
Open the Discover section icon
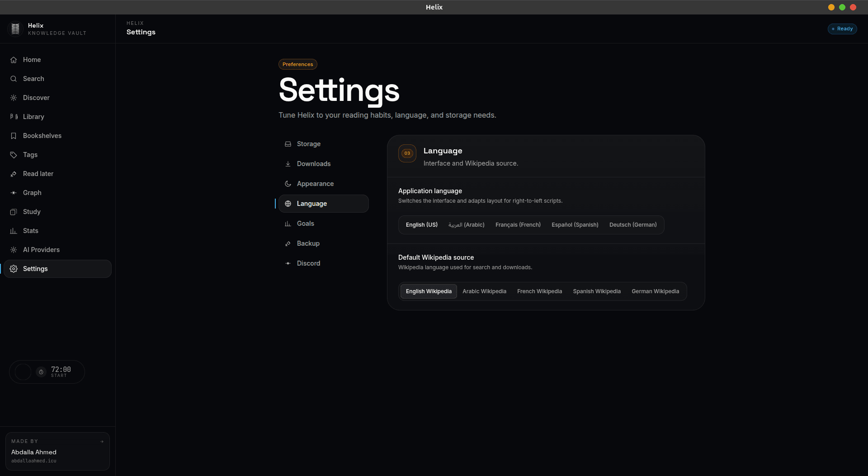[x=14, y=98]
